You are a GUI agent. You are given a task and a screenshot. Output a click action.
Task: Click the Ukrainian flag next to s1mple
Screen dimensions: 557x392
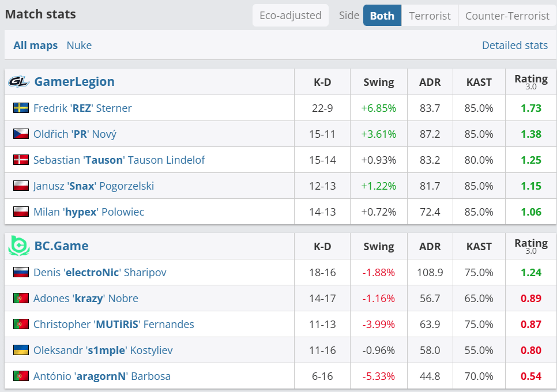(21, 350)
